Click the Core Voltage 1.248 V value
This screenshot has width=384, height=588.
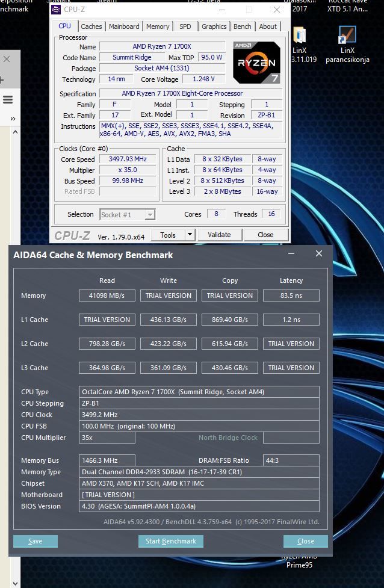click(203, 79)
